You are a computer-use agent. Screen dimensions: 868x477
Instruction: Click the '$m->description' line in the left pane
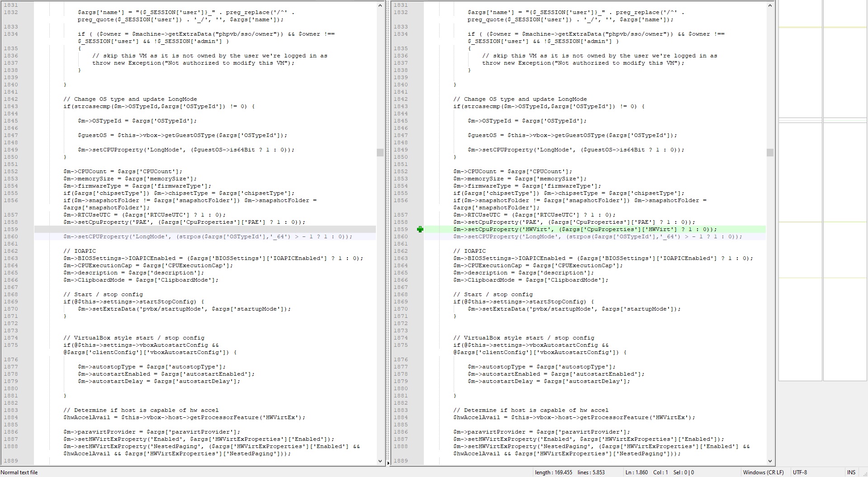pos(134,273)
